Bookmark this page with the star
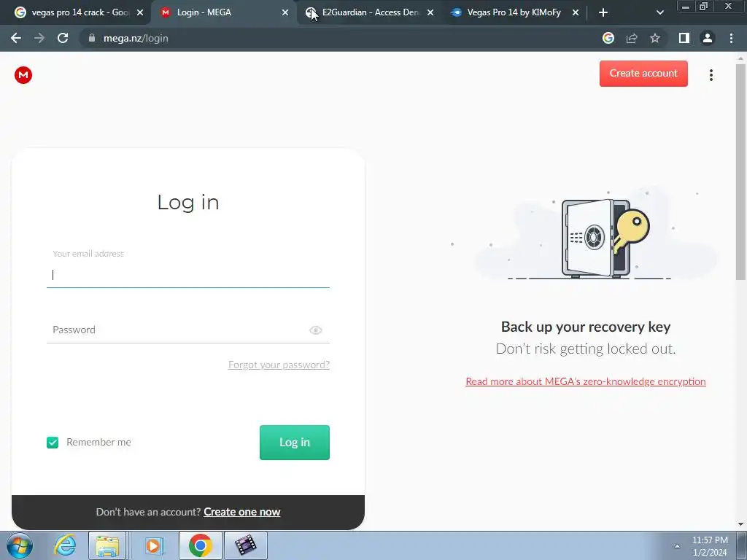The width and height of the screenshot is (747, 560). coord(655,38)
